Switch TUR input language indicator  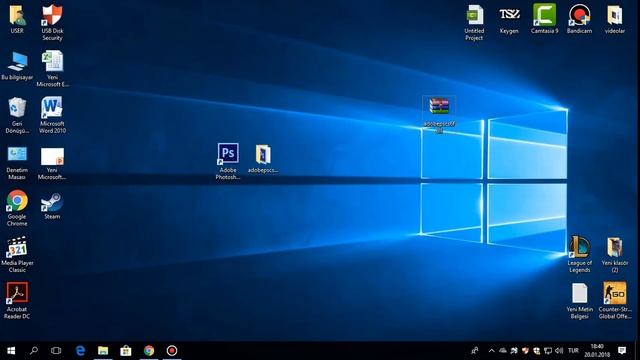[x=573, y=351]
